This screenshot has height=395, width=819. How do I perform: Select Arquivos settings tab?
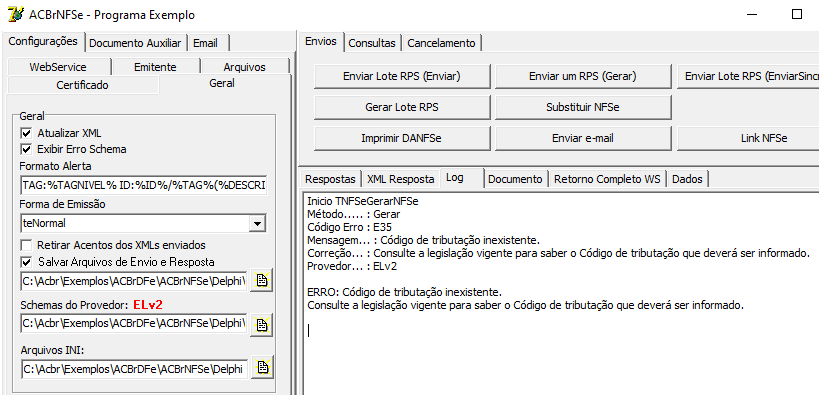pyautogui.click(x=244, y=67)
